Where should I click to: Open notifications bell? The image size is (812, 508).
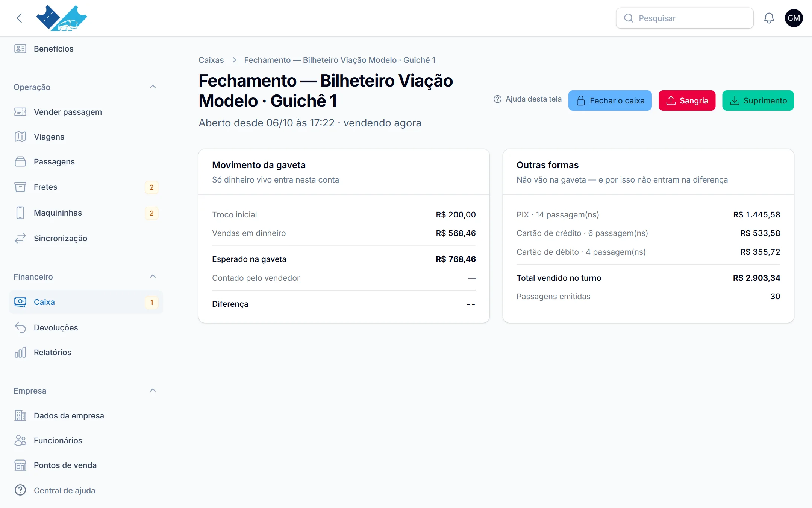tap(769, 18)
